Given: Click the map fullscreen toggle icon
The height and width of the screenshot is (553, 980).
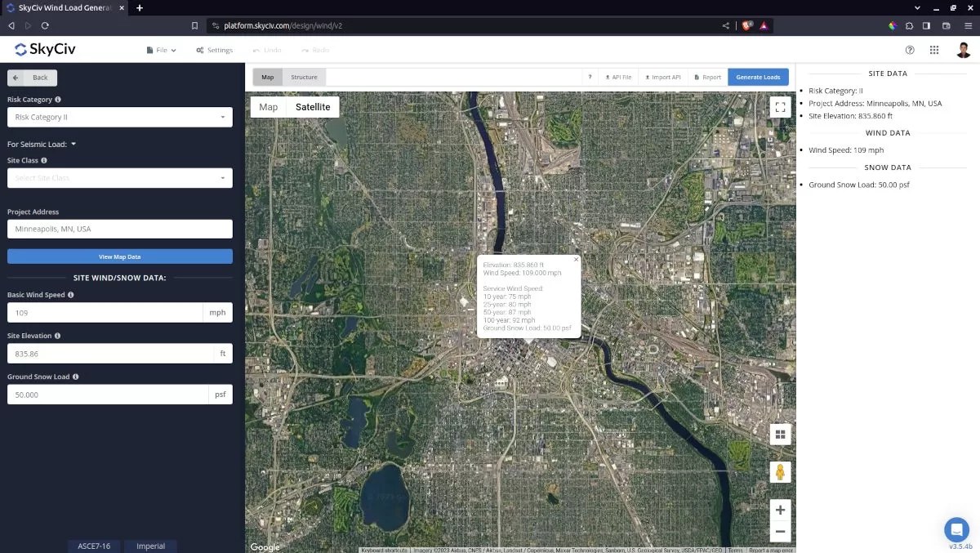Looking at the screenshot, I should (x=780, y=106).
